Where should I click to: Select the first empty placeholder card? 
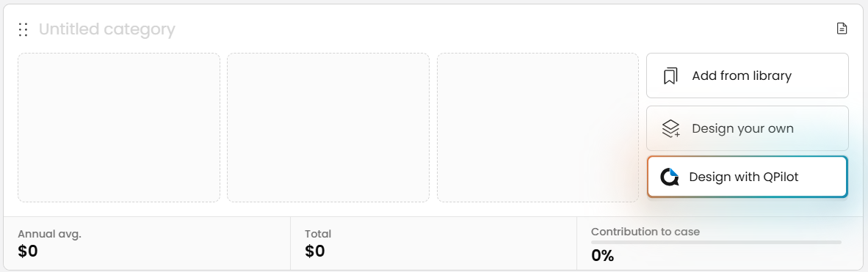click(119, 128)
